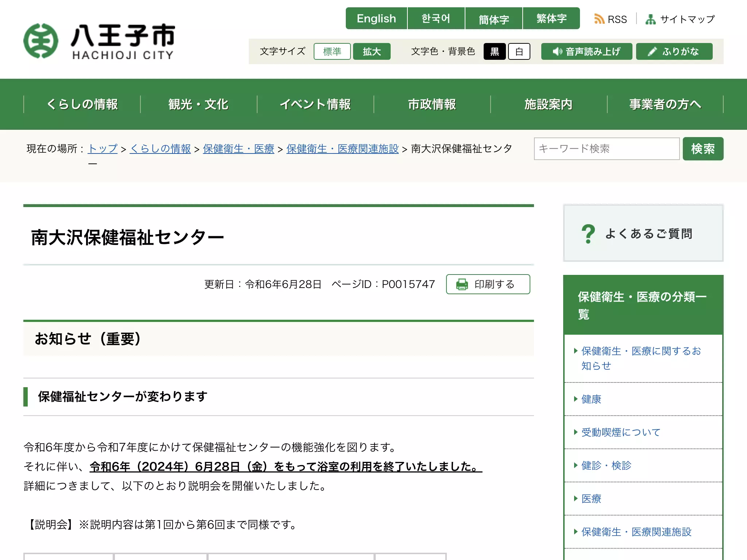Click the pencil icon on ふりがな
Screen dimensions: 747x560
click(652, 51)
